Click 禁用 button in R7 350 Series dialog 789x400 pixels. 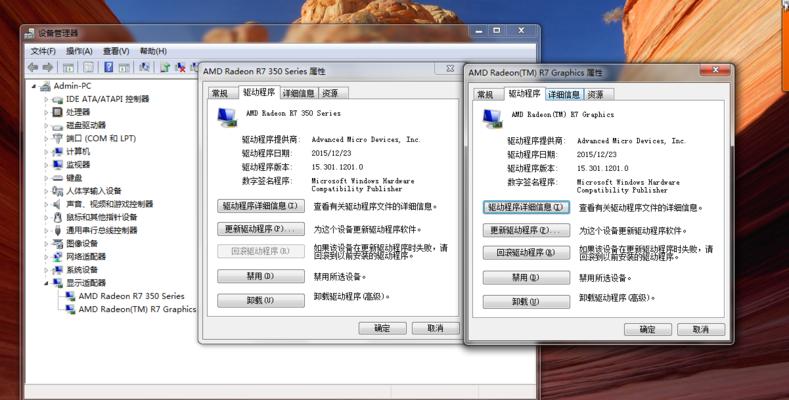click(x=261, y=276)
